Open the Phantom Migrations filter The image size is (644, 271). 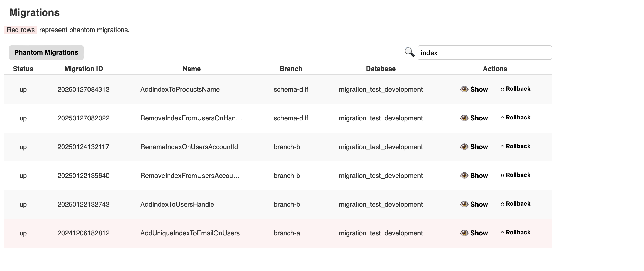tap(46, 53)
